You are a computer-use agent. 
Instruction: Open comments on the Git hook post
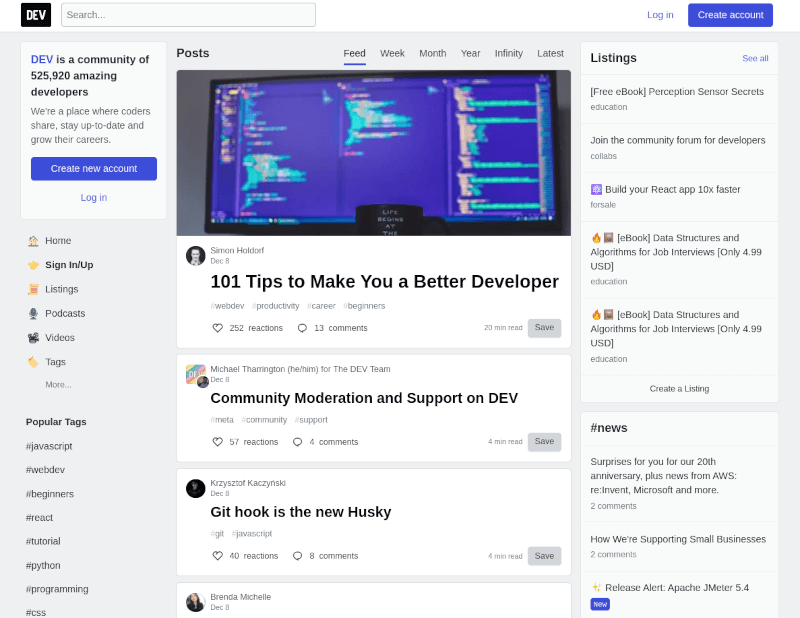[x=297, y=555]
